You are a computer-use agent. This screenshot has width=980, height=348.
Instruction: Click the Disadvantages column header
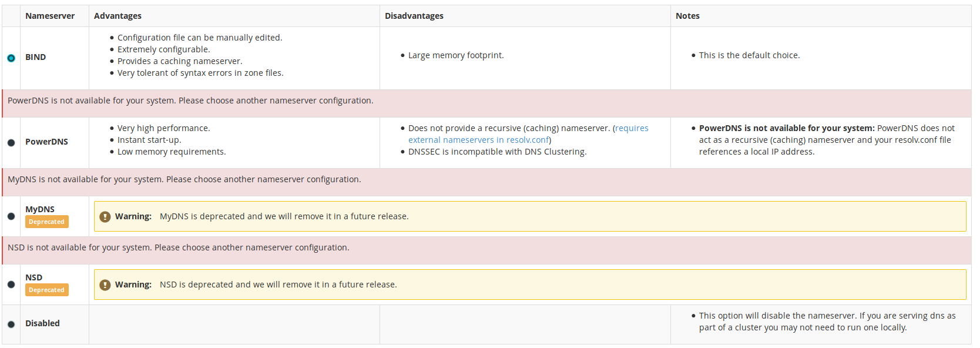[x=414, y=16]
